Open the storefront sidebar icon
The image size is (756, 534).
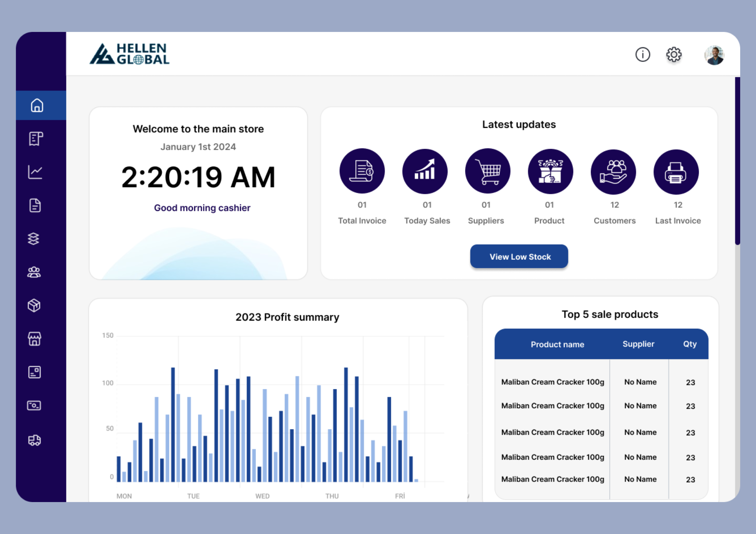click(x=34, y=339)
